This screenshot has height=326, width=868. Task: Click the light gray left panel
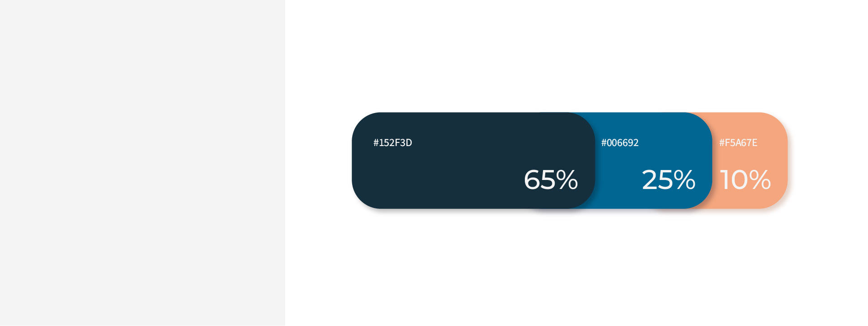142,163
